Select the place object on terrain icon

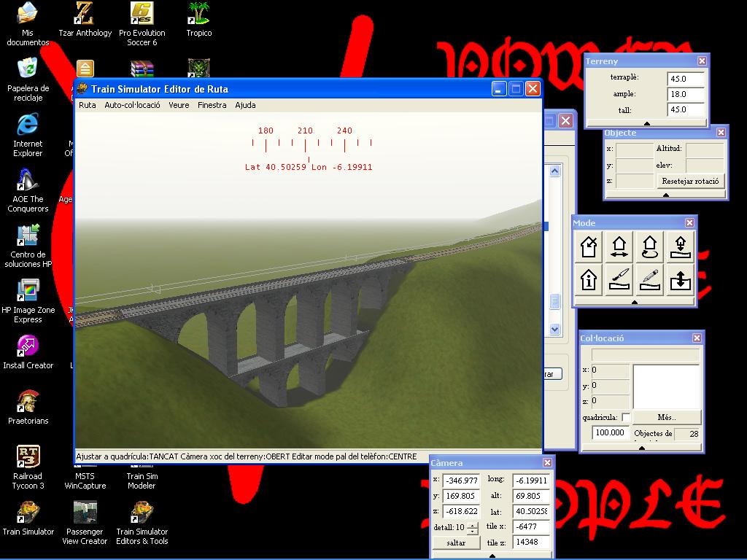click(679, 247)
